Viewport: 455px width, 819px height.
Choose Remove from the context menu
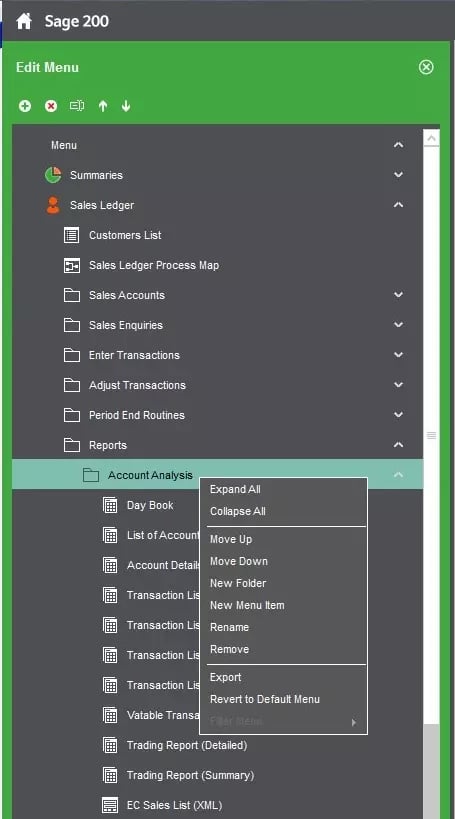pyautogui.click(x=229, y=649)
